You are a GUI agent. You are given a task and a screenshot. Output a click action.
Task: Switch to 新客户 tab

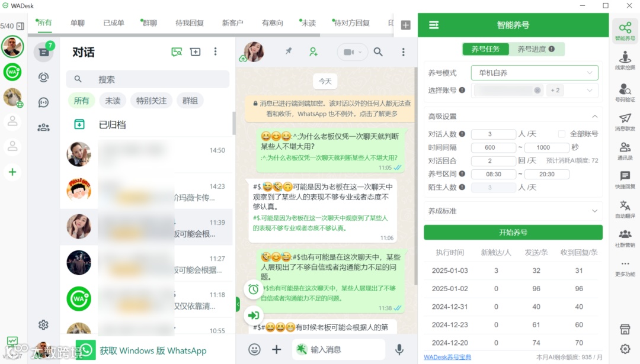(232, 23)
